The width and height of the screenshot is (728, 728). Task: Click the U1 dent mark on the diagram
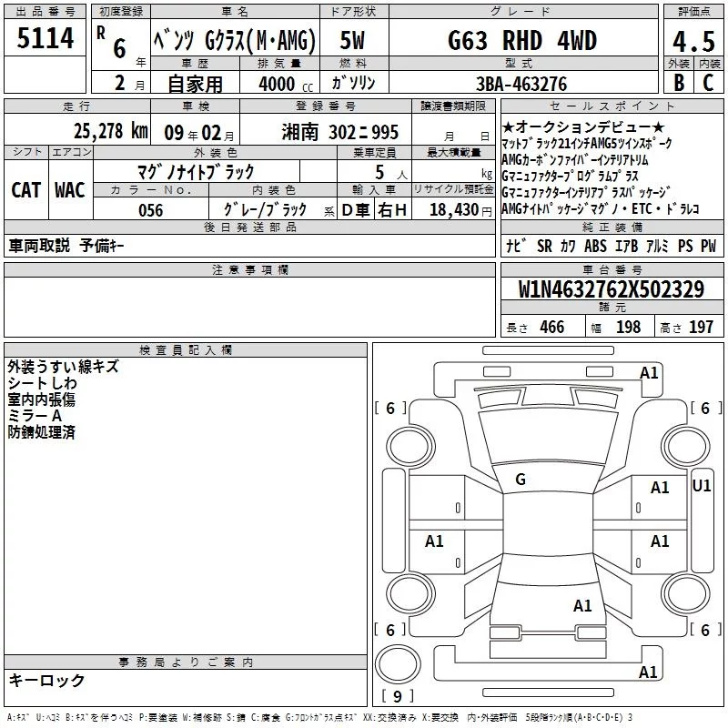click(x=702, y=486)
